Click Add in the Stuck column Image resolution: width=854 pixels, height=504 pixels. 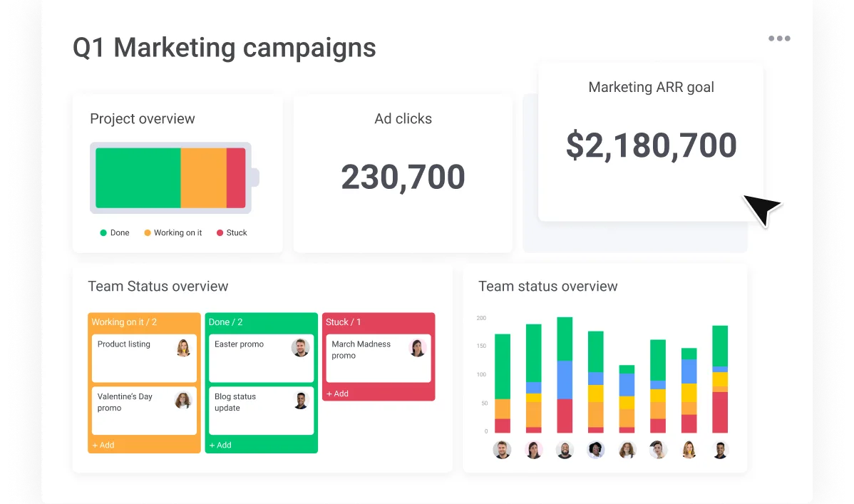tap(337, 394)
